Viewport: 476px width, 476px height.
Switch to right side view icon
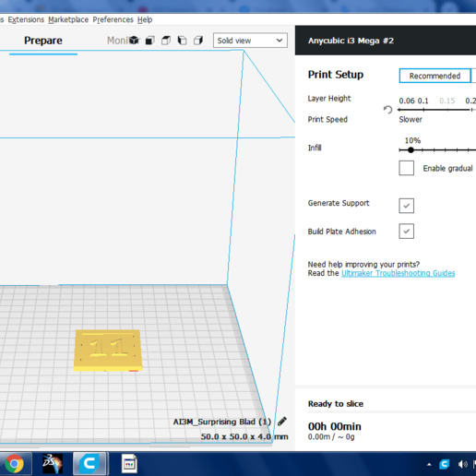point(198,41)
